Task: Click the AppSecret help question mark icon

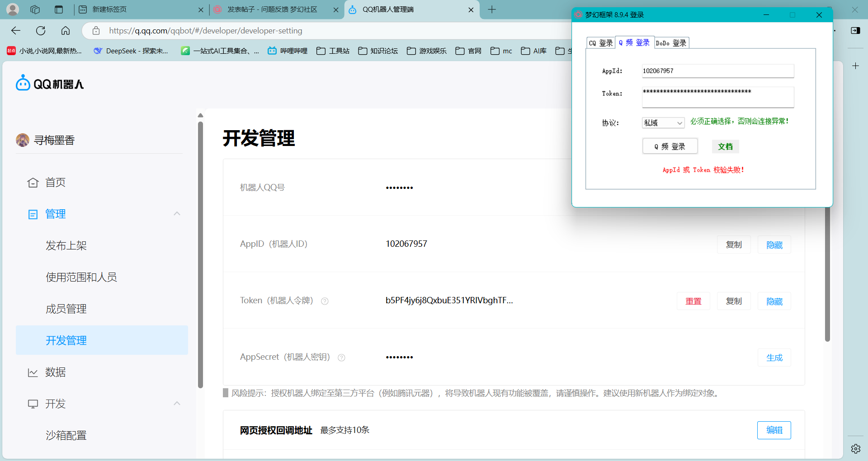Action: [342, 358]
